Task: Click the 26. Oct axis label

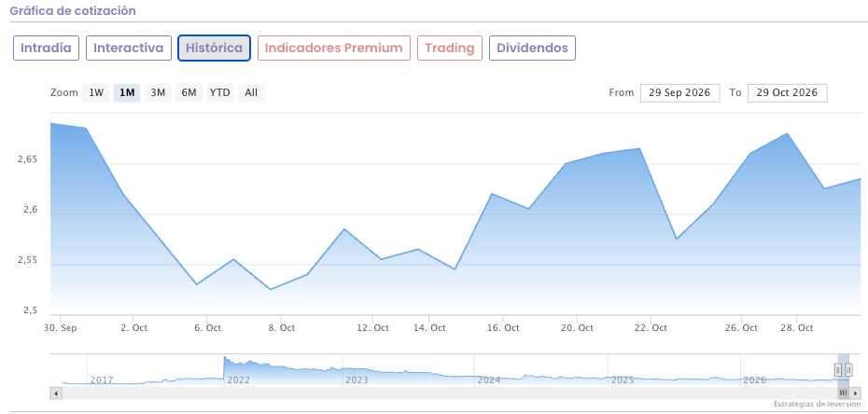Action: pyautogui.click(x=741, y=328)
